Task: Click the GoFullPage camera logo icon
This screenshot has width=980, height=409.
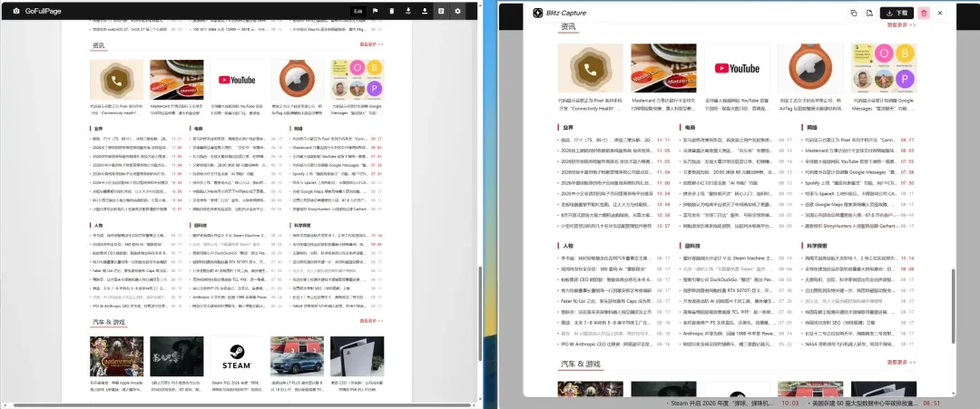Action: [x=16, y=11]
